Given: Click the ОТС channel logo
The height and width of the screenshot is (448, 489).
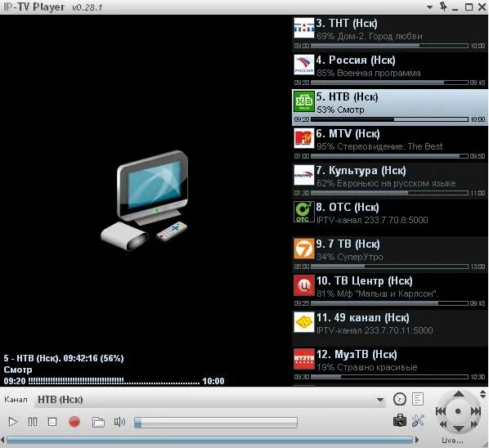Looking at the screenshot, I should [303, 212].
